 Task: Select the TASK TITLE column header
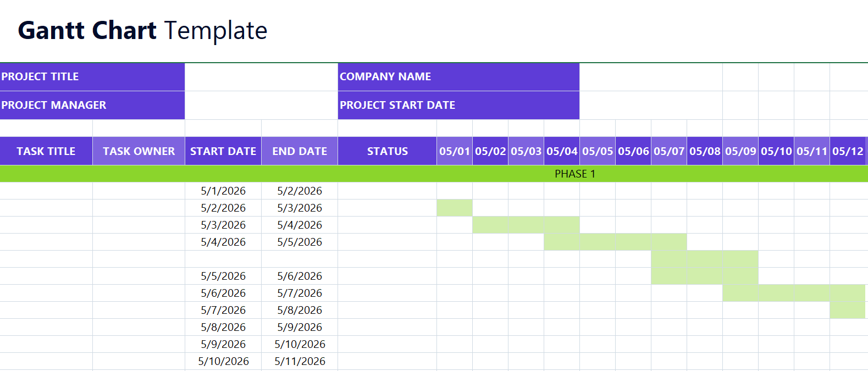point(46,151)
